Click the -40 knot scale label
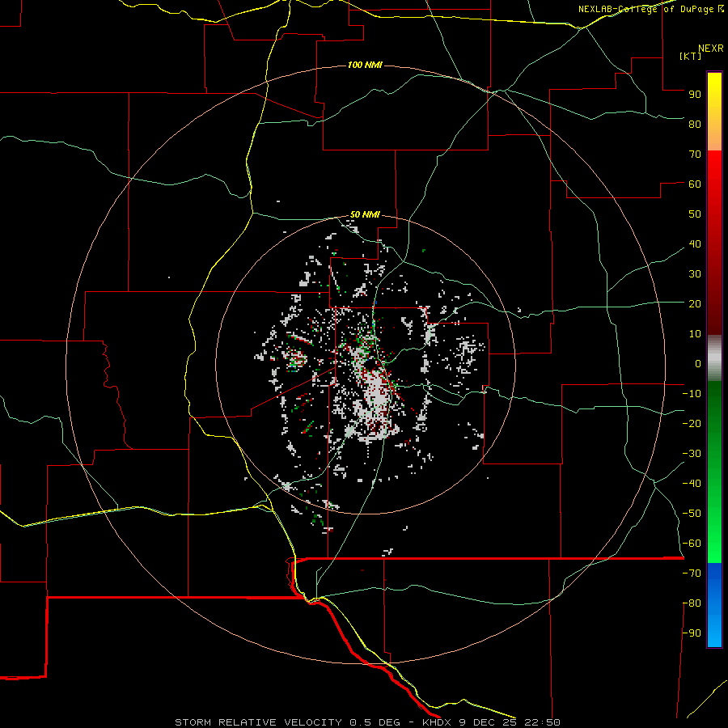 click(x=692, y=484)
